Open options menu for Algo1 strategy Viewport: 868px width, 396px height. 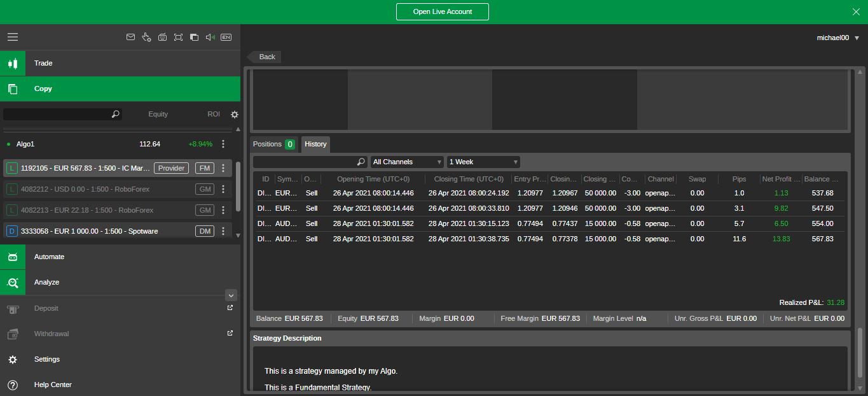pos(223,144)
